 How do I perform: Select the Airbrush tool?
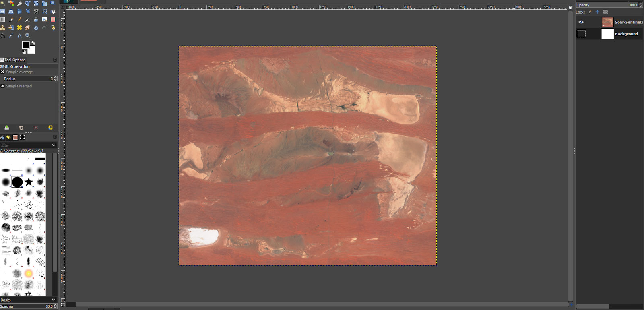click(28, 19)
